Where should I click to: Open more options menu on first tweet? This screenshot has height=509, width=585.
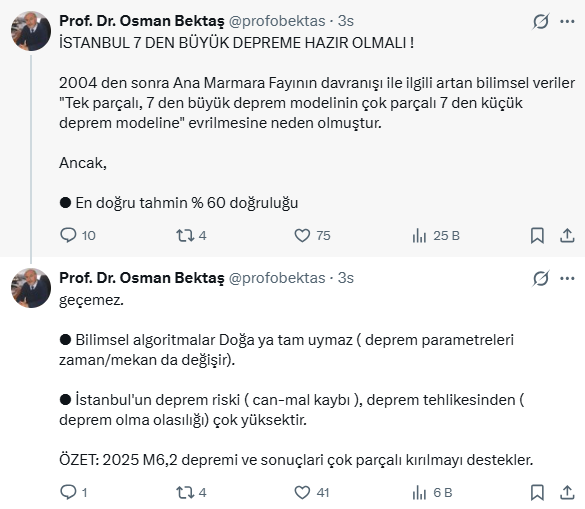567,21
